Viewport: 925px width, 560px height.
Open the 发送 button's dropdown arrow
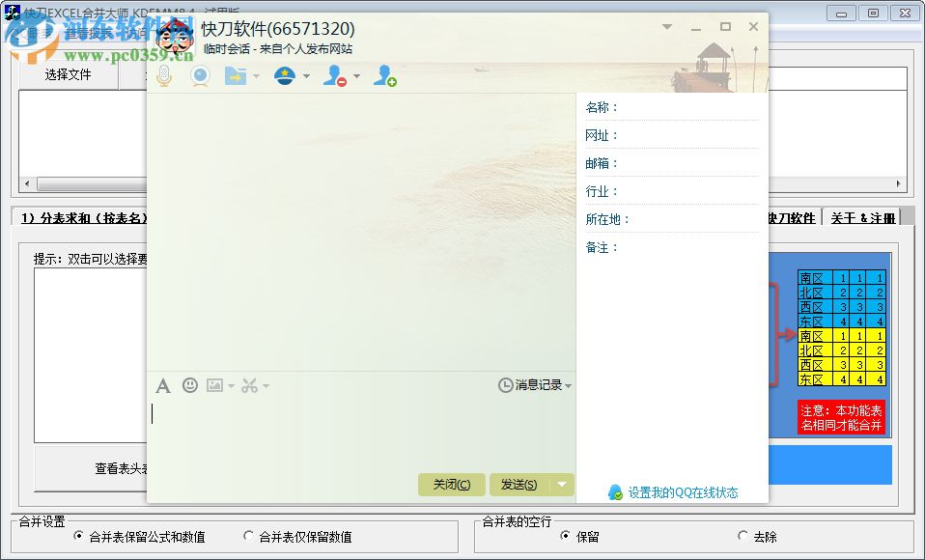pyautogui.click(x=561, y=484)
